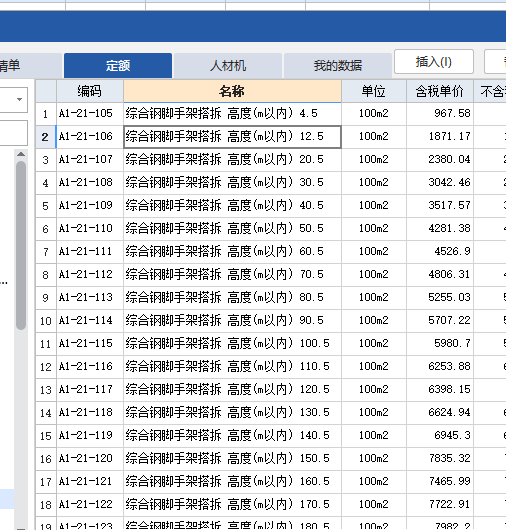
Task: Click 100m2 unit in row A1-21-121
Action: (374, 481)
